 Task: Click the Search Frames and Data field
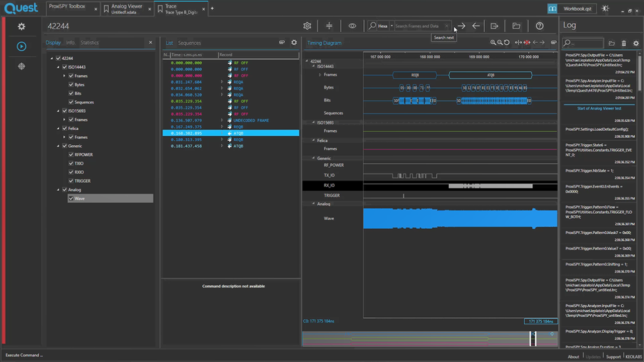[x=419, y=26]
